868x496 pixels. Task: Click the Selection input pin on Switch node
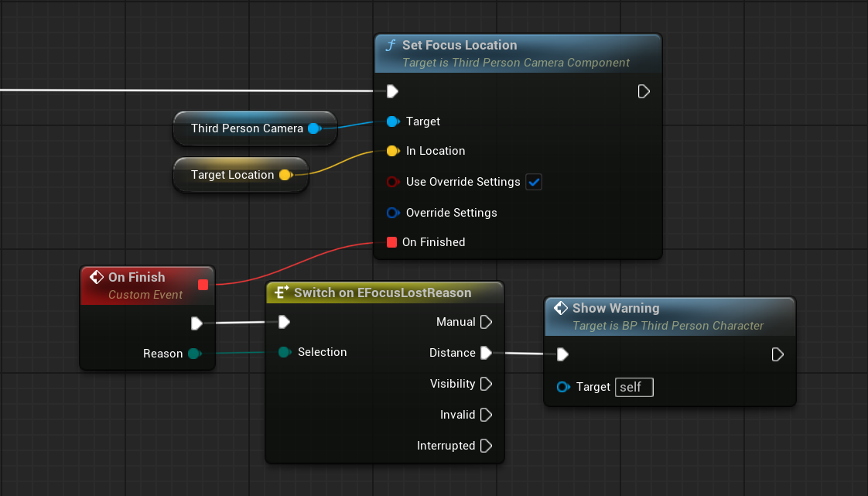(284, 352)
